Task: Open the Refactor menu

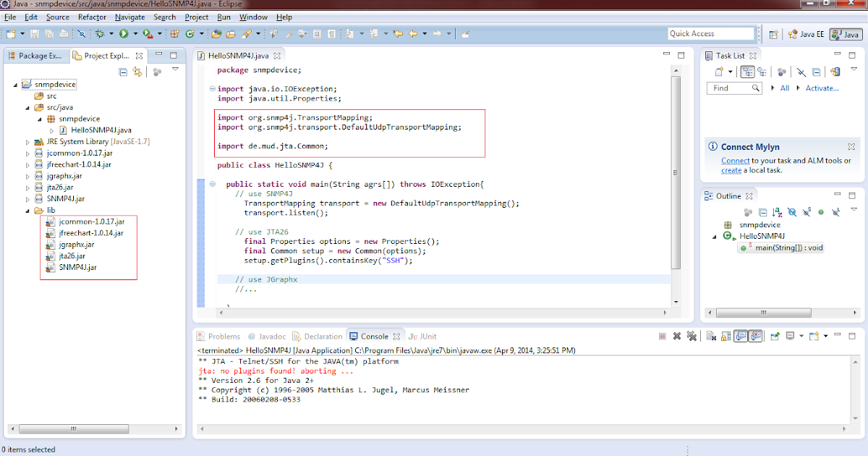Action: (x=91, y=17)
